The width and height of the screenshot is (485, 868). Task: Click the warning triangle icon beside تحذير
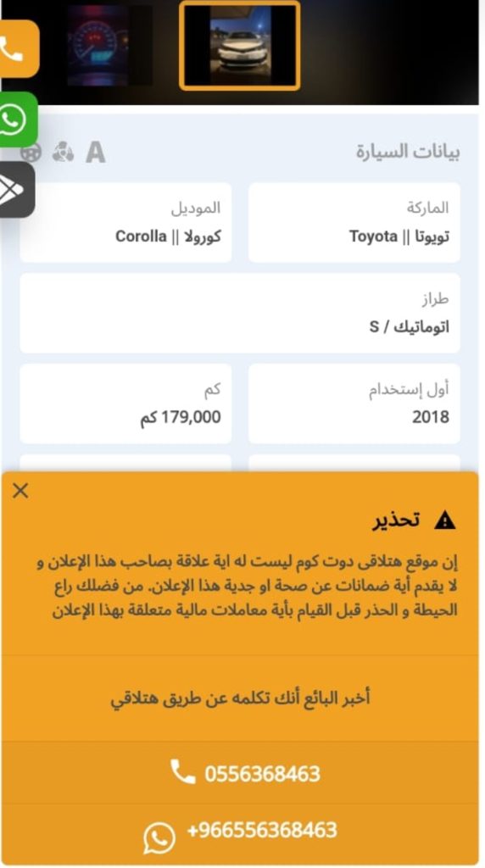[444, 520]
